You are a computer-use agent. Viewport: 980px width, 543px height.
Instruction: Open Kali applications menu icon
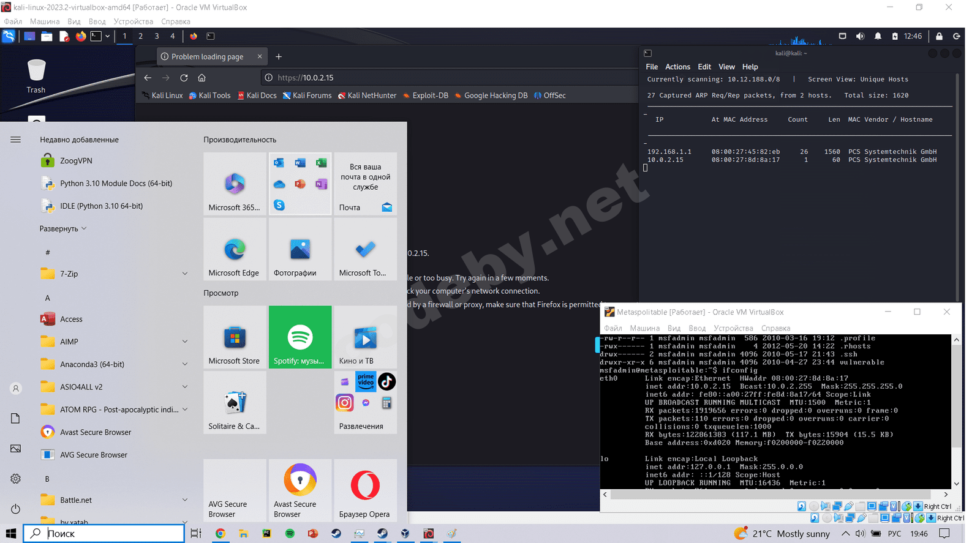pyautogui.click(x=9, y=36)
